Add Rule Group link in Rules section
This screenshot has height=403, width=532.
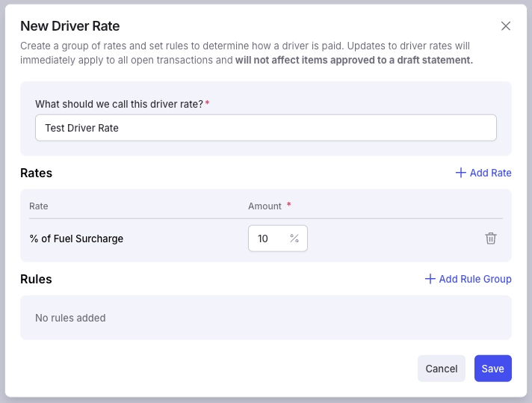click(468, 279)
